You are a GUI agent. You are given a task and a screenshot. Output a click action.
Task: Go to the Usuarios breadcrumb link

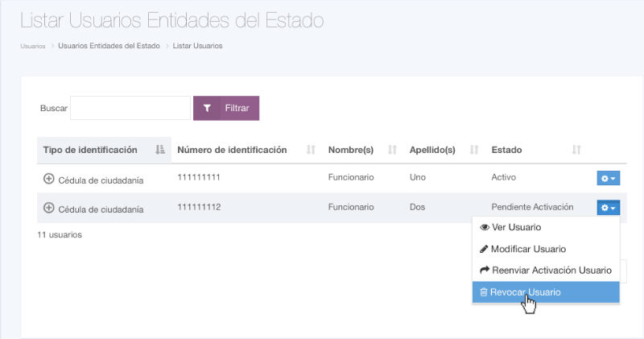coord(33,46)
